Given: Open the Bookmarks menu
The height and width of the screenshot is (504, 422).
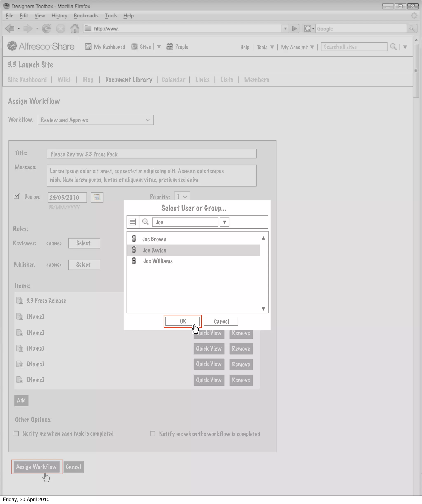Looking at the screenshot, I should [86, 16].
